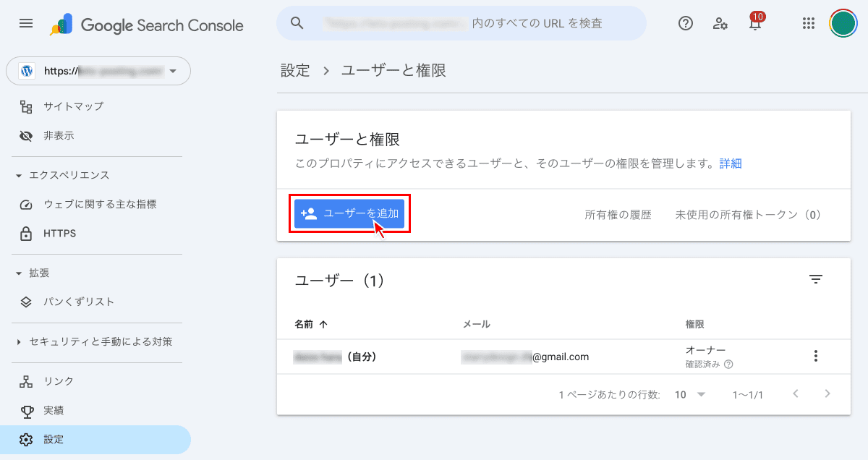
Task: Open the Google apps grid
Action: 809,23
